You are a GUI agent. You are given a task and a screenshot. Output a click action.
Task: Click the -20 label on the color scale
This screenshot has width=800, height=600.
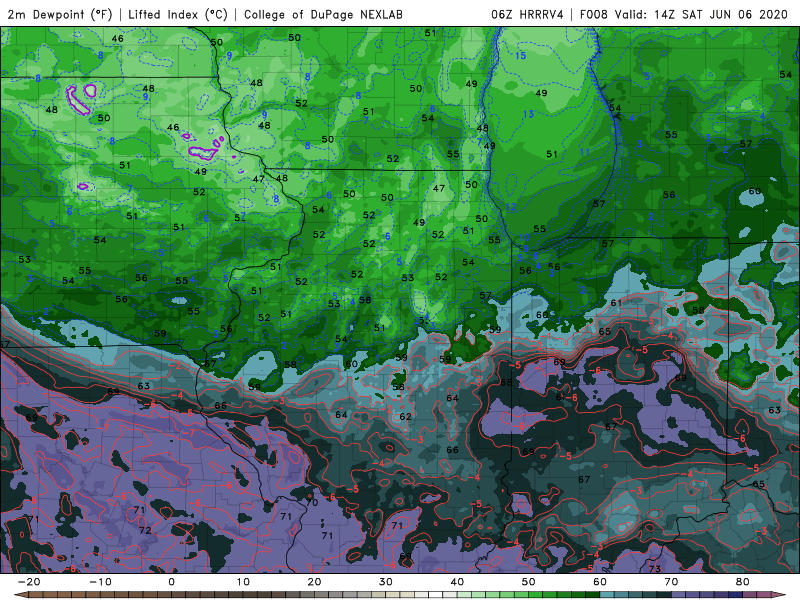tap(29, 582)
